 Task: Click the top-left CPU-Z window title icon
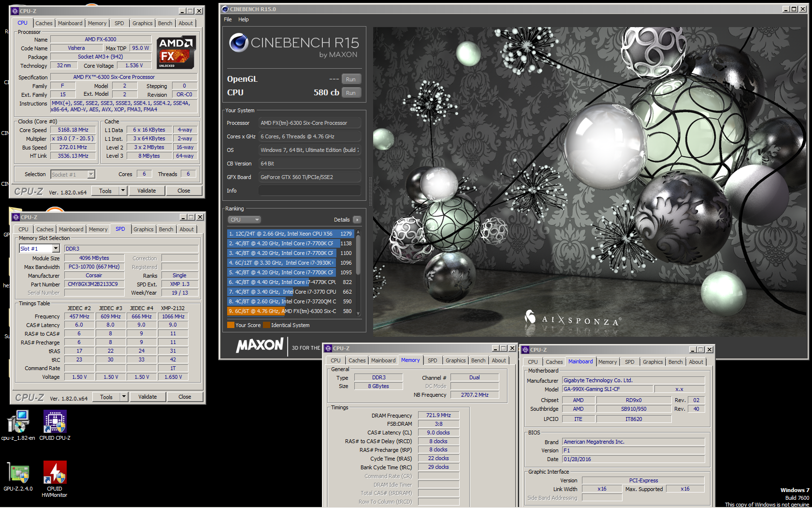15,11
